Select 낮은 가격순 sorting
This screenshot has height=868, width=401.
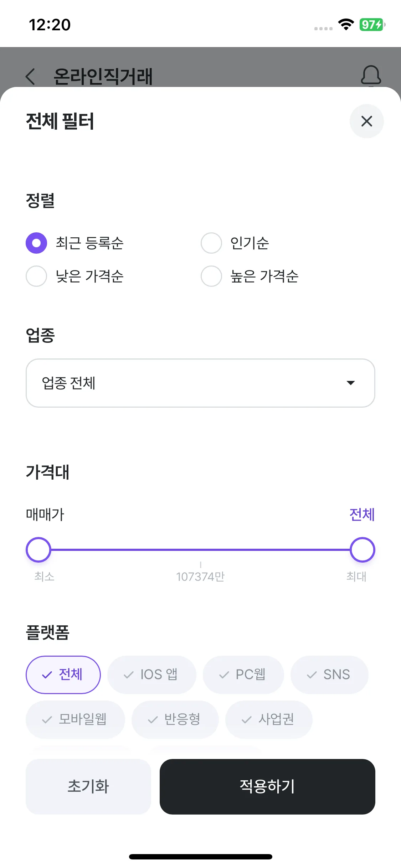pos(36,276)
